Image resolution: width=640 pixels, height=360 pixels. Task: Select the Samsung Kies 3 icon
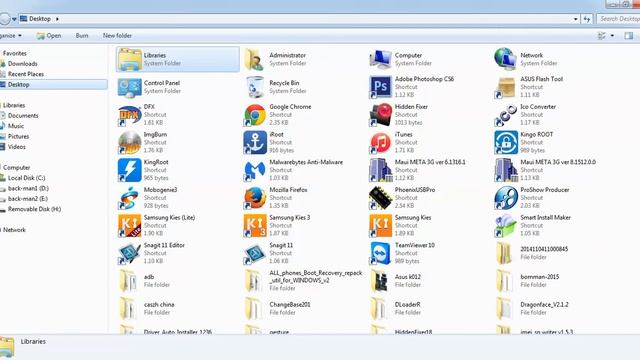[255, 226]
